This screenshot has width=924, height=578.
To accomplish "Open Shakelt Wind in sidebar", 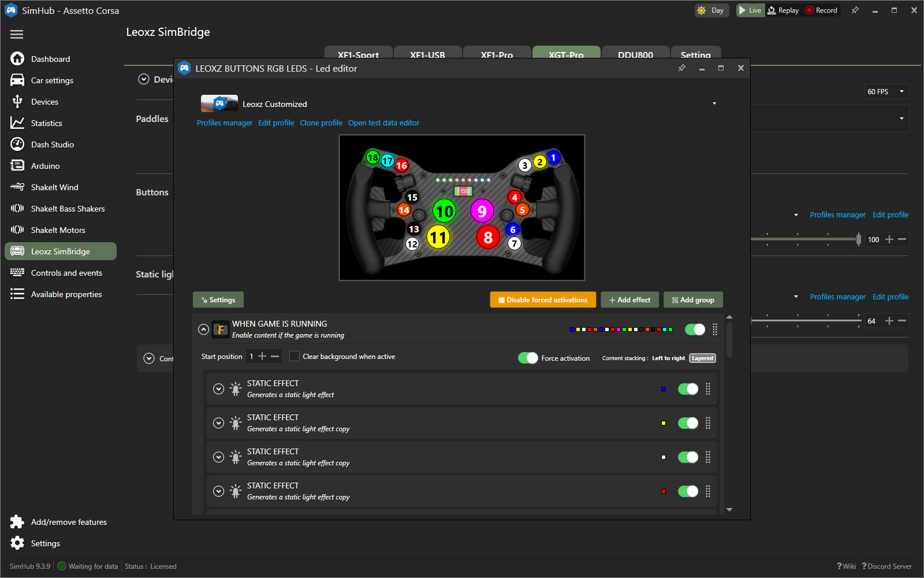I will [54, 187].
